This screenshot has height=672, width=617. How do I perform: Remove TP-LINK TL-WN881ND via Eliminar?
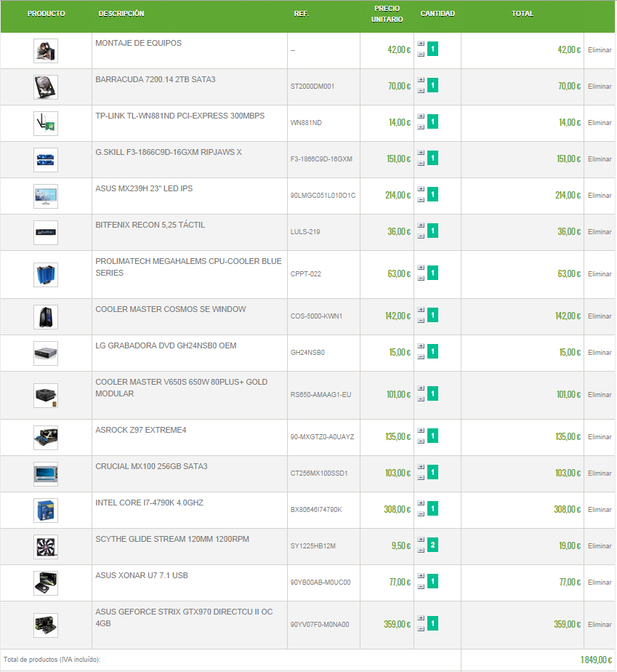(600, 123)
